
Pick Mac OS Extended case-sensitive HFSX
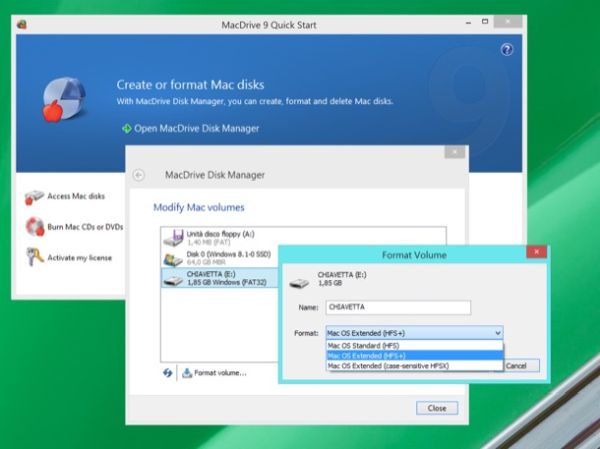(414, 366)
